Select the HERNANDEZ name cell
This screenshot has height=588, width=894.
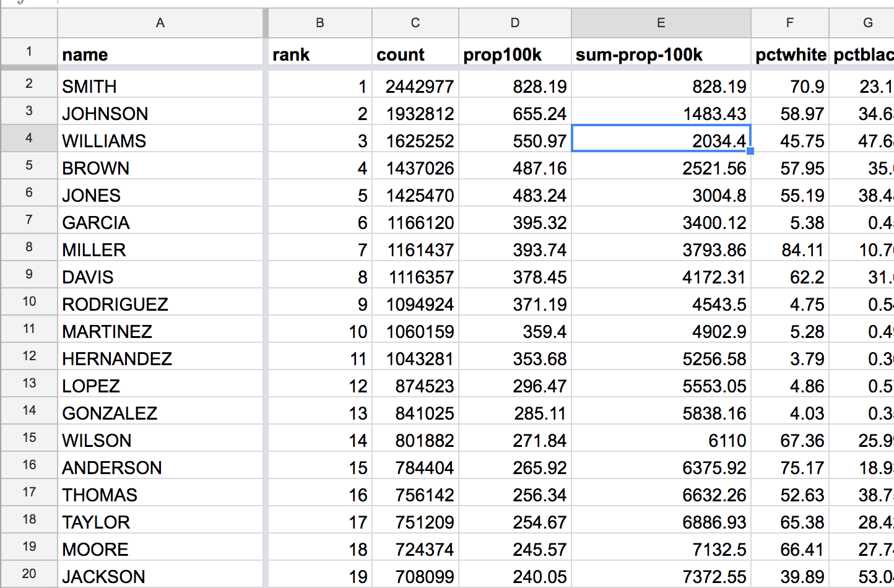[x=160, y=357]
